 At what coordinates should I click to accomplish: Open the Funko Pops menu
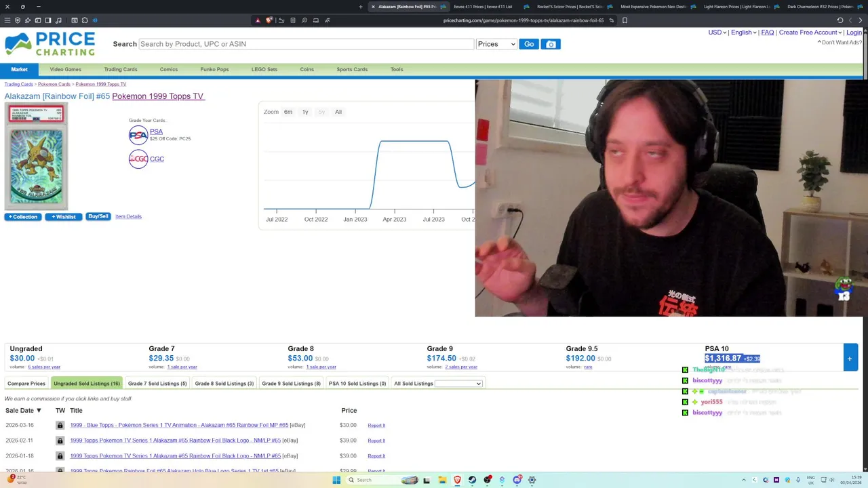coord(214,69)
